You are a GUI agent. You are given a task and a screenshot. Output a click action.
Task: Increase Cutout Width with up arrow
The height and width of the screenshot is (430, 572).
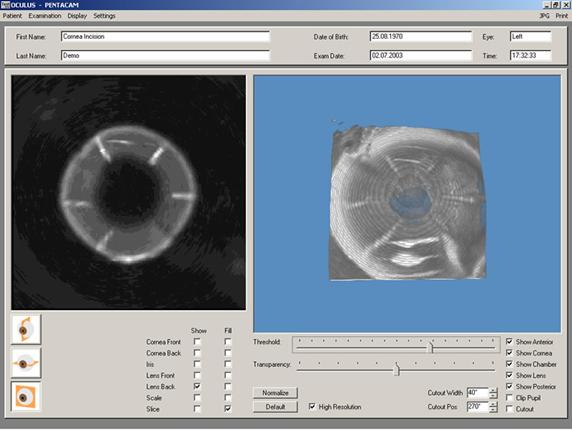tap(493, 390)
